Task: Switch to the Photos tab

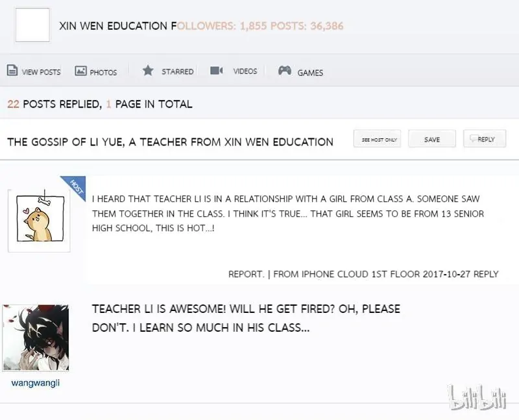Action: 103,72
